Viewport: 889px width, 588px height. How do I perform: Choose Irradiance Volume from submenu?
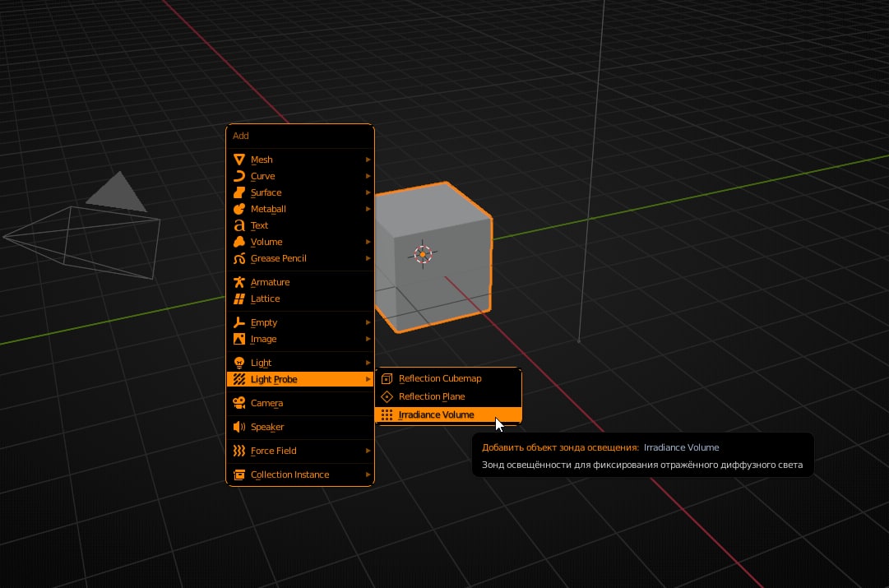pos(448,415)
